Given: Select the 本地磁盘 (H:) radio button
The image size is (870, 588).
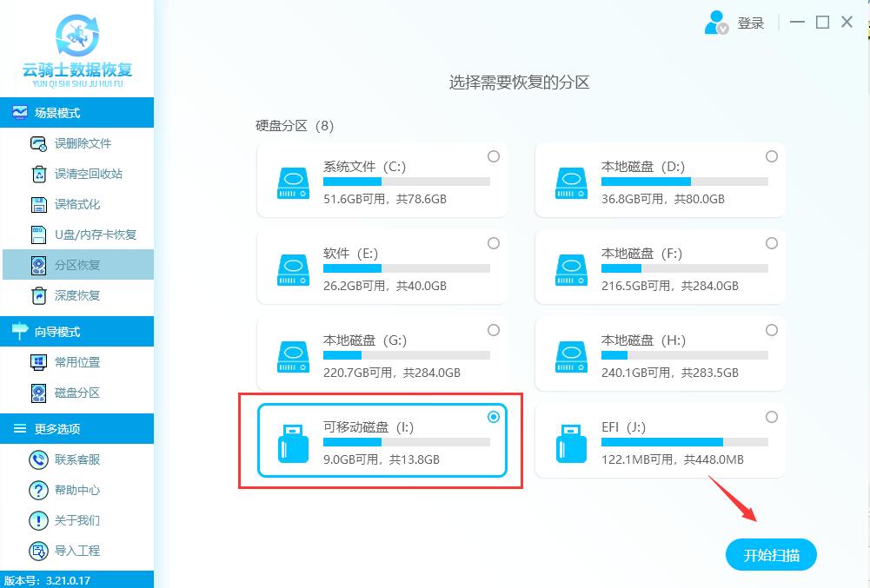Looking at the screenshot, I should 771,330.
